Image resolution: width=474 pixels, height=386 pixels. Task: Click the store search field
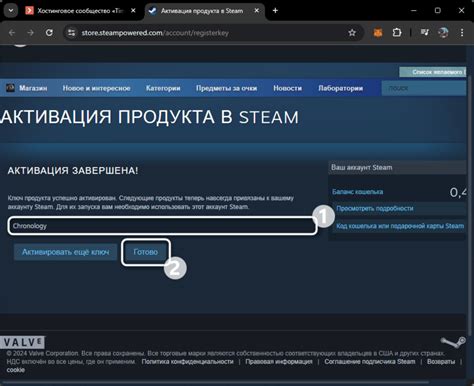tap(424, 88)
